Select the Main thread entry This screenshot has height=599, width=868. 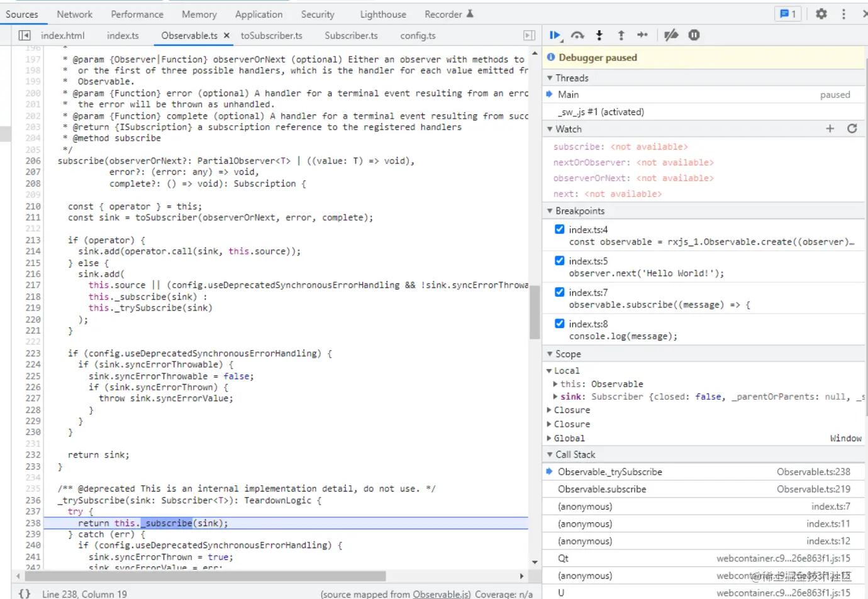click(x=703, y=95)
